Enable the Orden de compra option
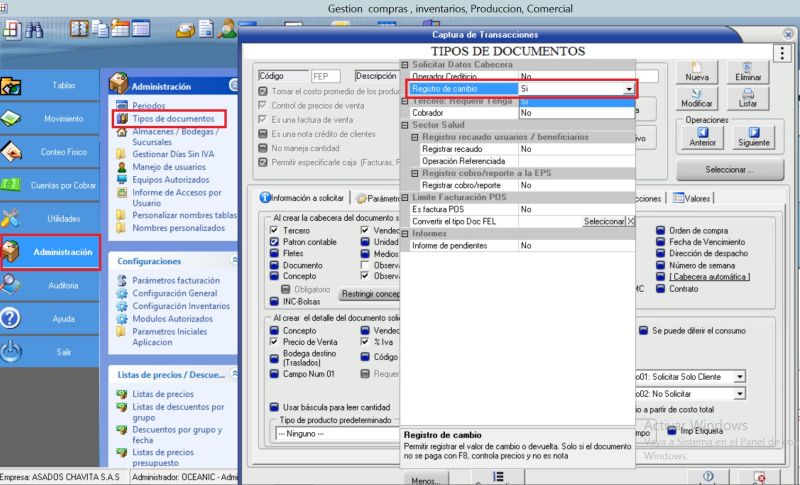Viewport: 800px width, 485px height. [661, 231]
